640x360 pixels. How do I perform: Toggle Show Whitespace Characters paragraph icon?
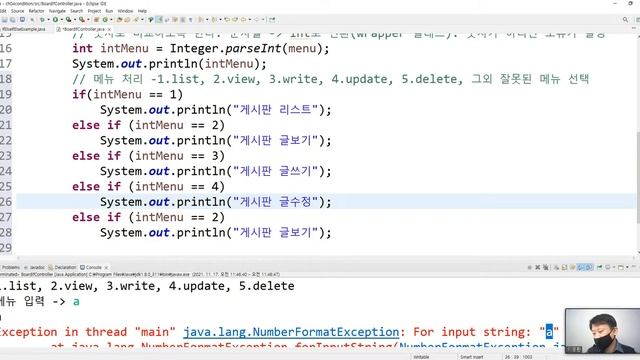[x=190, y=20]
